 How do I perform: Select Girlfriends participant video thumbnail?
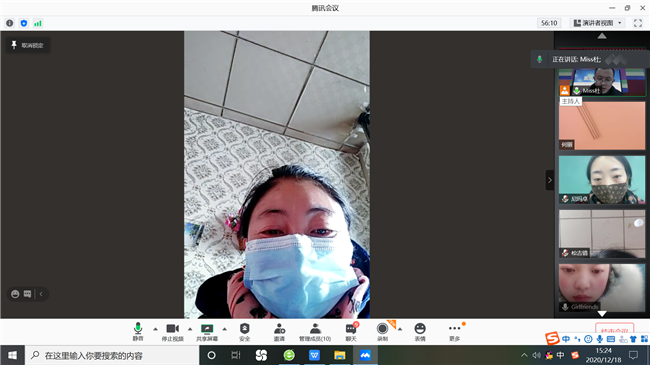click(601, 288)
